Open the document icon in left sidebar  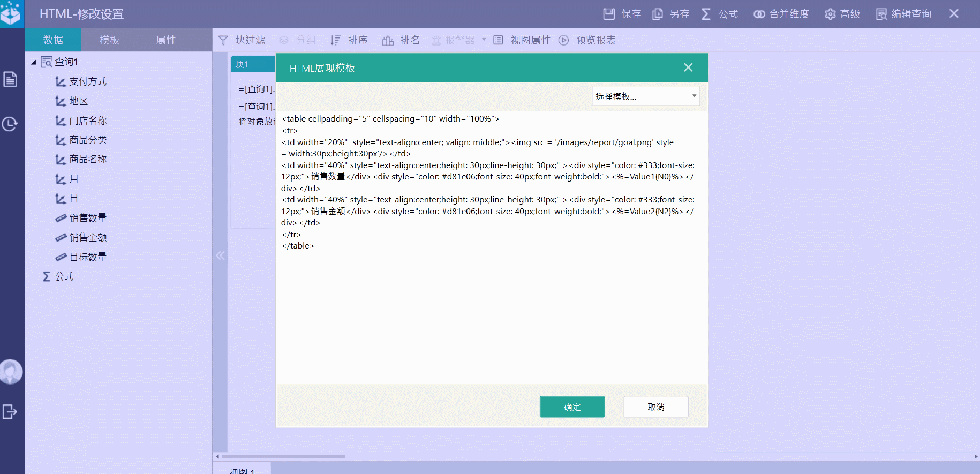pyautogui.click(x=10, y=79)
